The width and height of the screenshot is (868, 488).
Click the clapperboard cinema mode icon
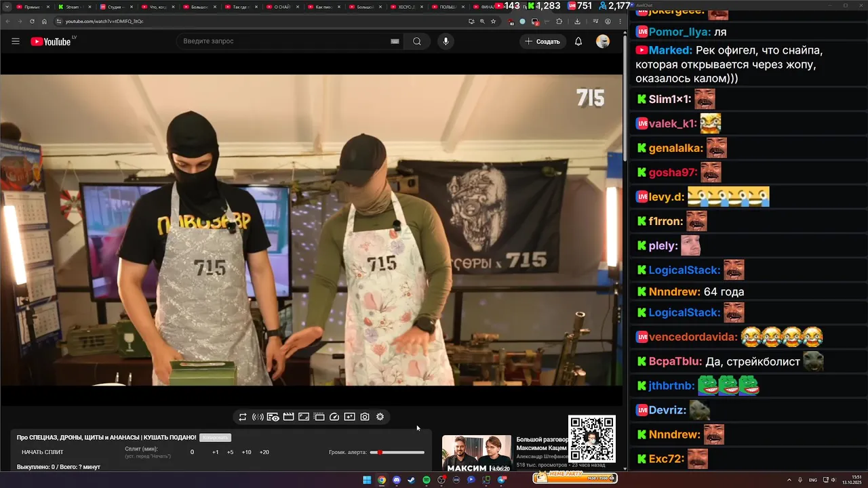pyautogui.click(x=288, y=417)
